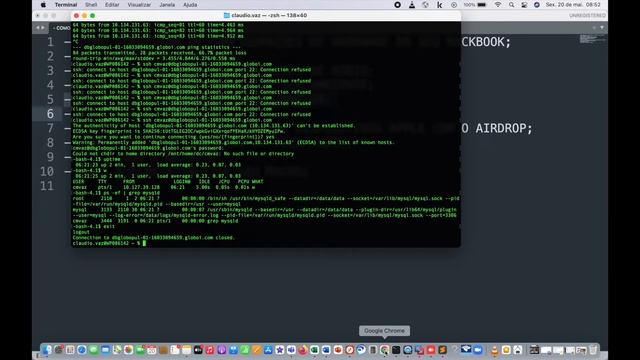This screenshot has width=640, height=360.
Task: Click line number 6 in Sublime gutter
Action: coord(50,113)
